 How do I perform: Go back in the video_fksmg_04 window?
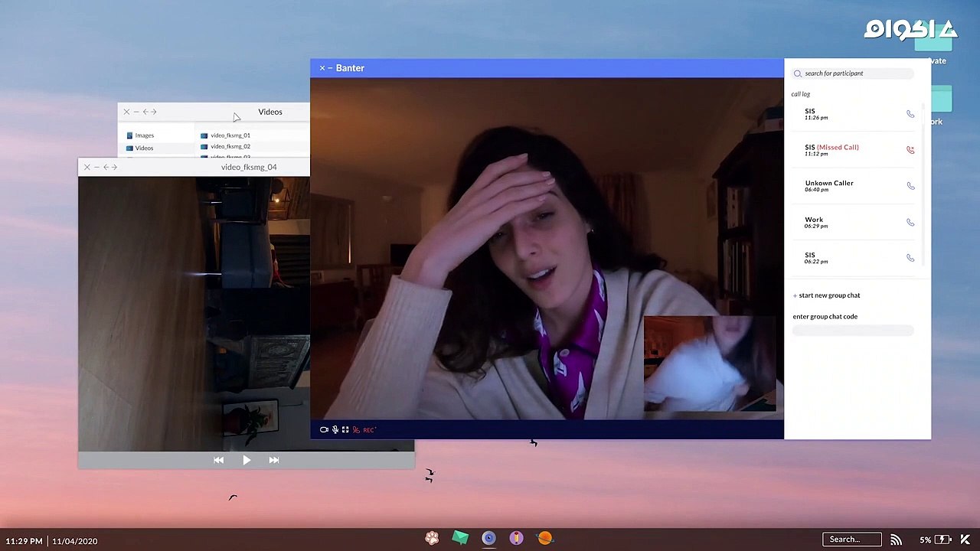(x=106, y=167)
